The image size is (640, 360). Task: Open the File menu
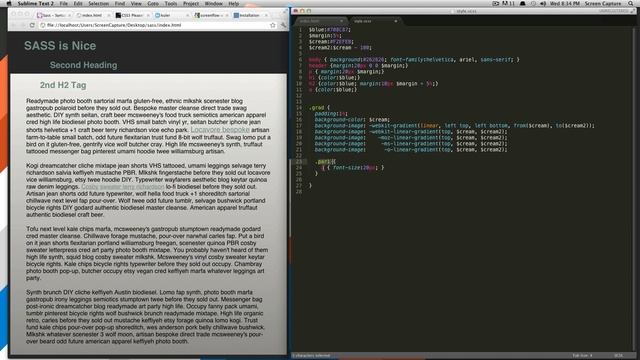coord(64,3)
